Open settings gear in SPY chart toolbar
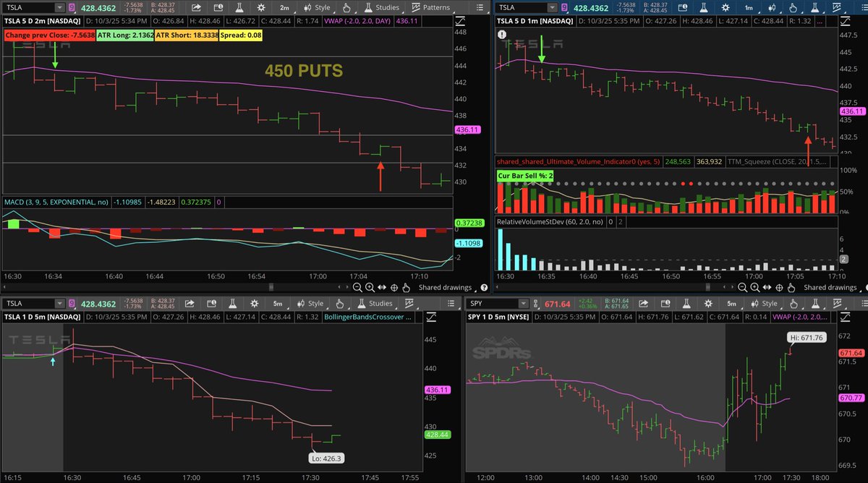Image resolution: width=868 pixels, height=483 pixels. click(708, 304)
